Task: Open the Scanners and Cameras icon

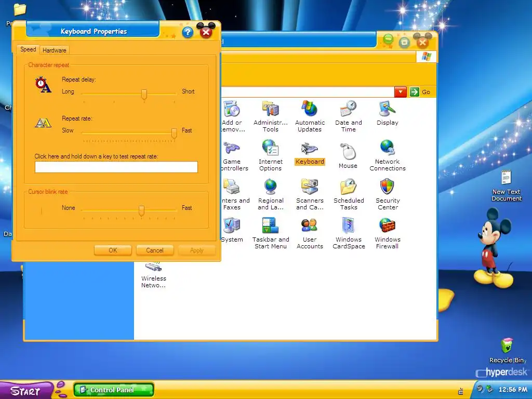Action: 310,194
